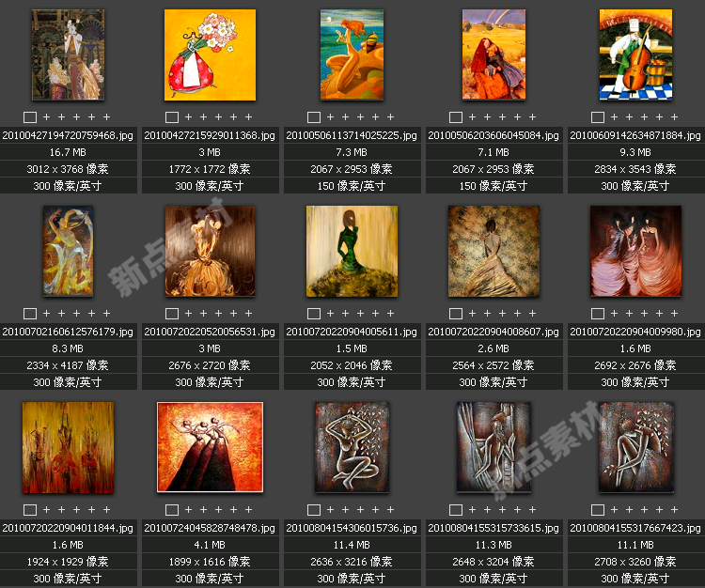Select the 2708 x 3260 dimensions label

[x=635, y=562]
